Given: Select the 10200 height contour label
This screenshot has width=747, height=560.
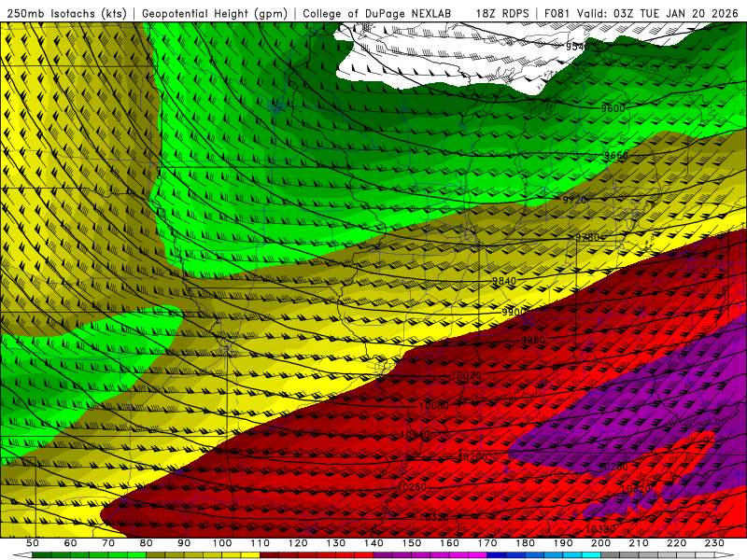Looking at the screenshot, I should pyautogui.click(x=472, y=456).
